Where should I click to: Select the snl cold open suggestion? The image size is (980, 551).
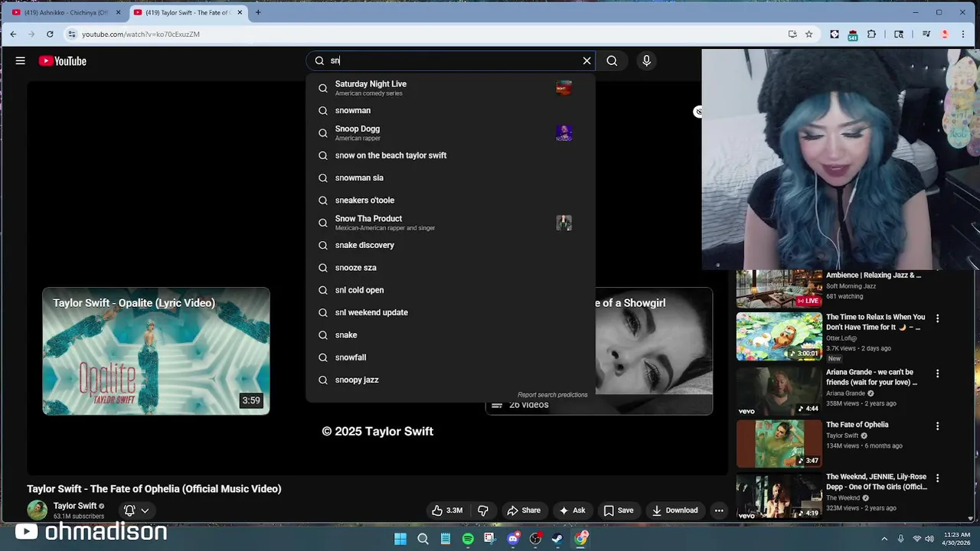click(x=450, y=290)
